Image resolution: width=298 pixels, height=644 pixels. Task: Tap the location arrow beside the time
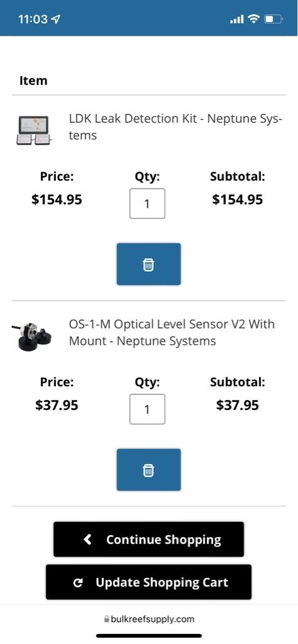[56, 19]
